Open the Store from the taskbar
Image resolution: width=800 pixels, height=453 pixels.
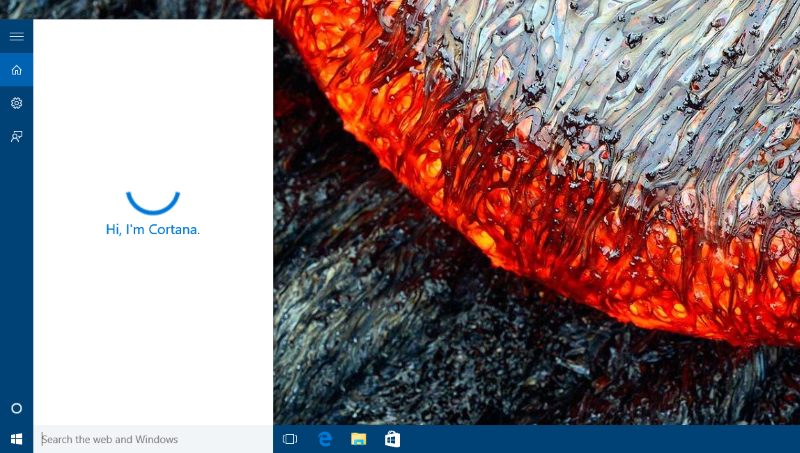[392, 439]
